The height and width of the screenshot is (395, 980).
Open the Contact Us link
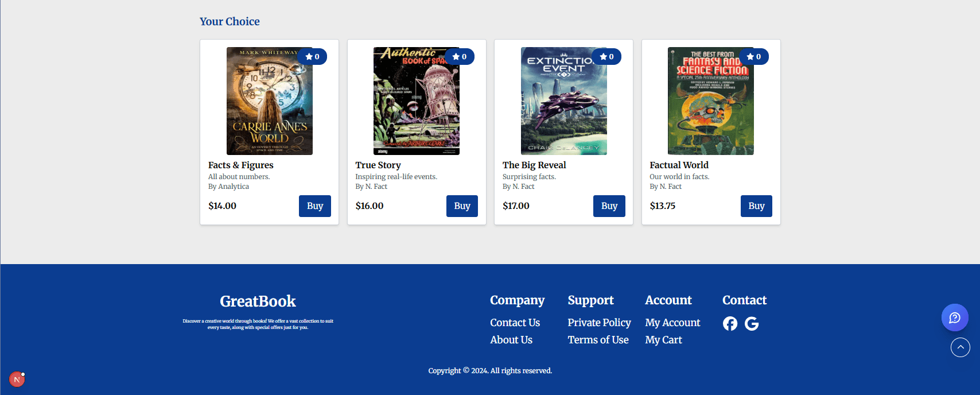(x=515, y=323)
